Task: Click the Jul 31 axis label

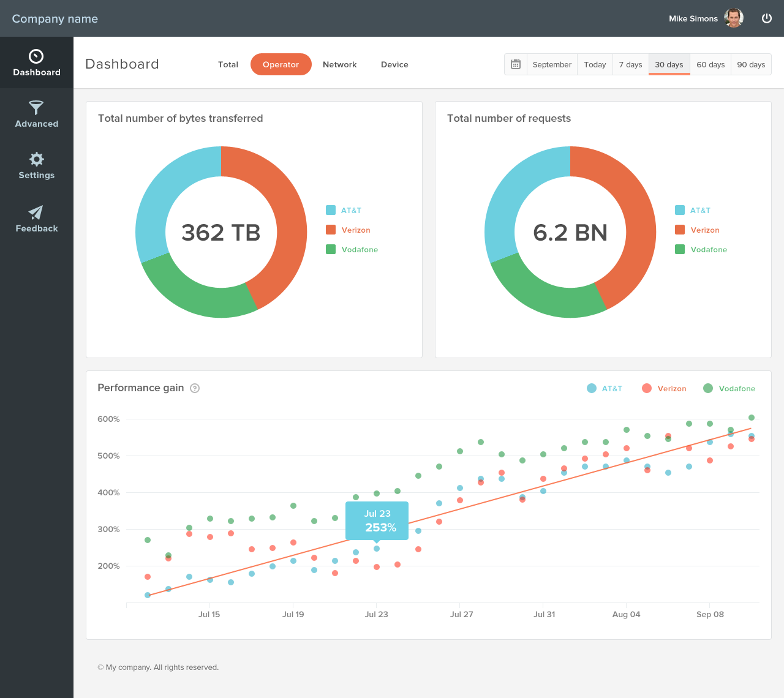Action: [x=545, y=614]
